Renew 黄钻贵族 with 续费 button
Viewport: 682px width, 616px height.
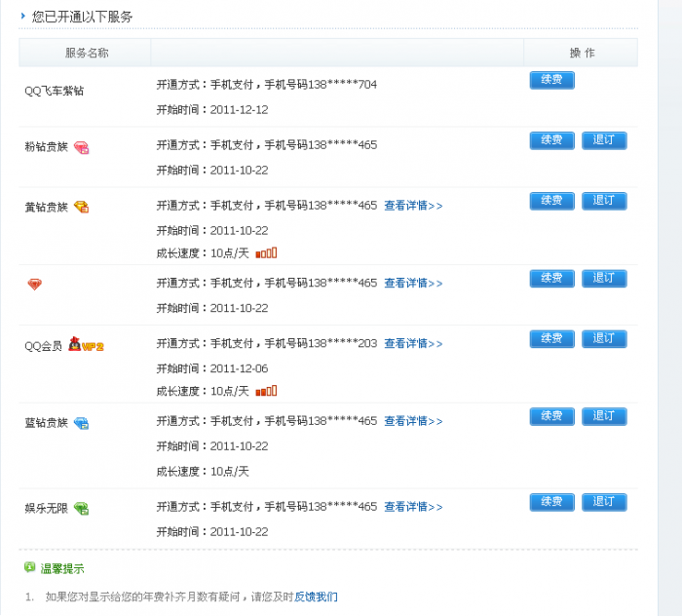coord(552,201)
